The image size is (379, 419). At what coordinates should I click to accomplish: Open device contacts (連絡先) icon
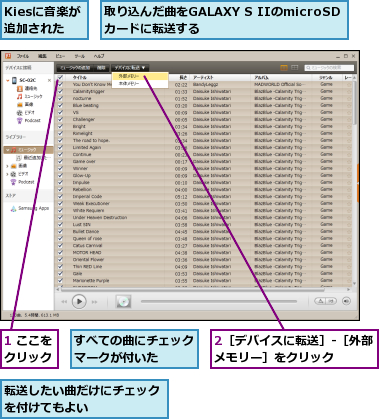coord(20,89)
